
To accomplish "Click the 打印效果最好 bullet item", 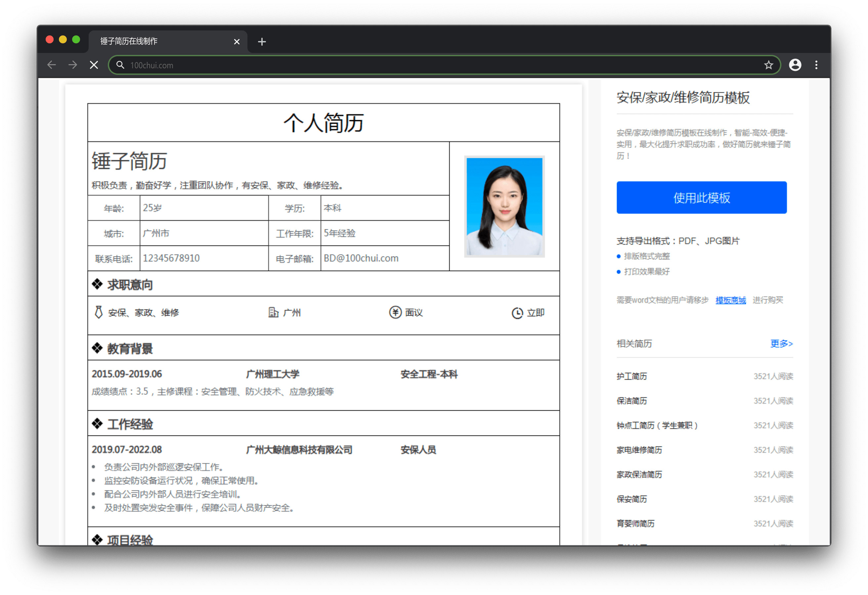I will point(646,272).
